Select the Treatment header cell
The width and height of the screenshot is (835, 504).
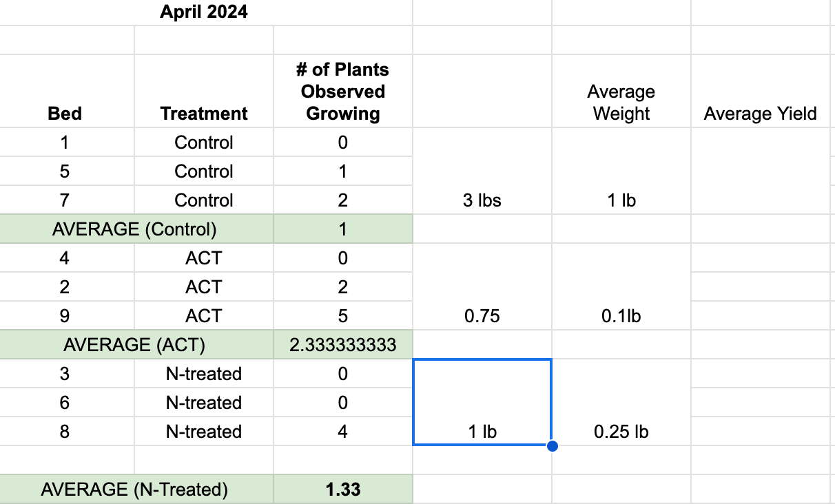click(204, 113)
